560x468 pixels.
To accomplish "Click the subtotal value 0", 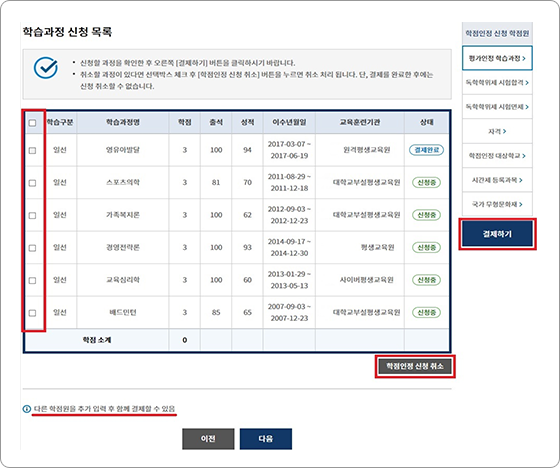I will [185, 340].
